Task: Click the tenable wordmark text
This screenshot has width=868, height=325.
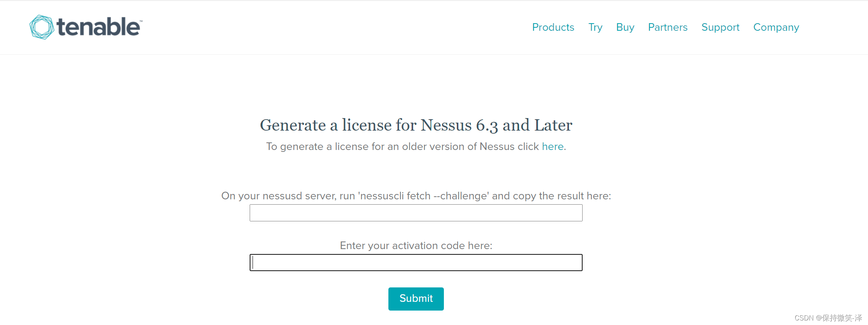Action: (x=98, y=27)
